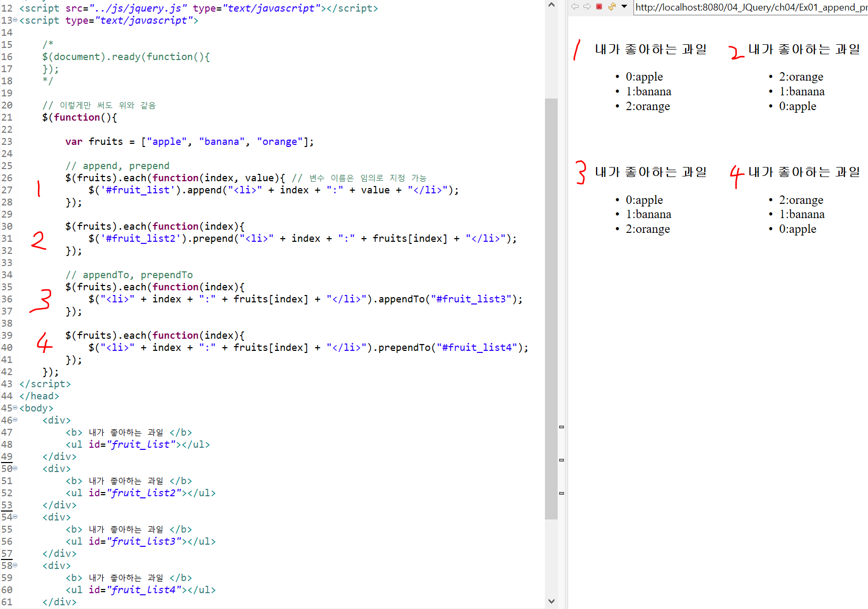Image resolution: width=868 pixels, height=609 pixels.
Task: Click '#fruit_list2' selector on line 31
Action: pos(140,239)
